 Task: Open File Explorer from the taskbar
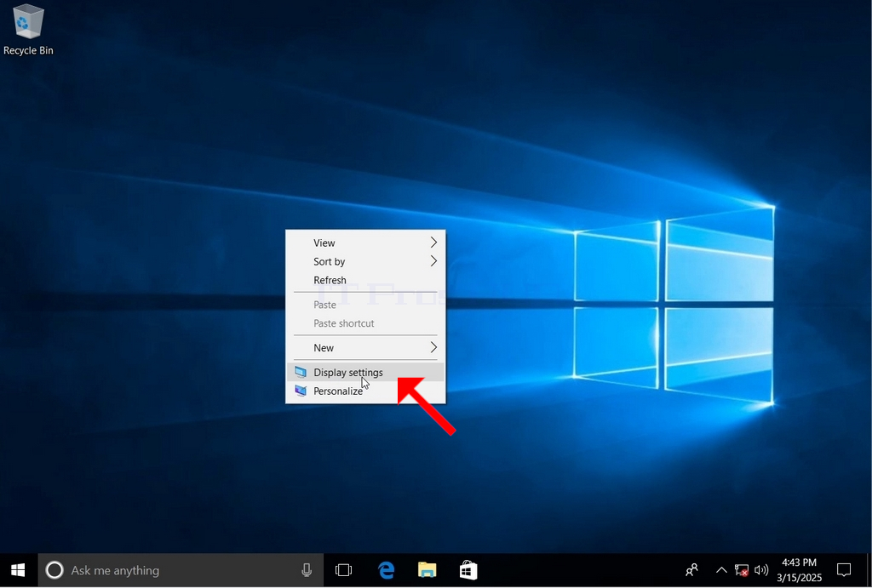(427, 570)
